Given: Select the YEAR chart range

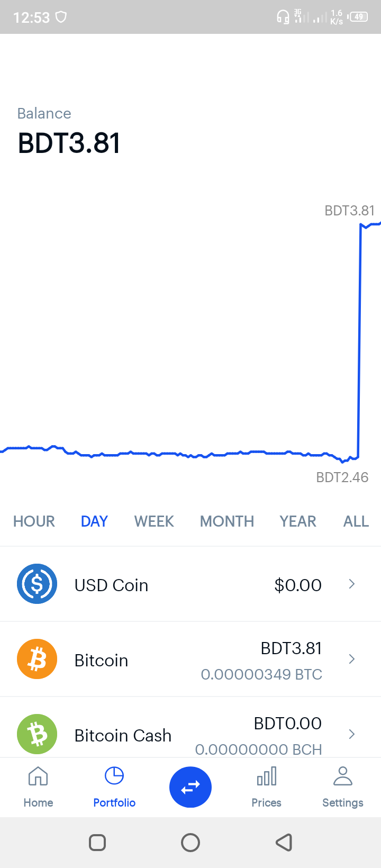Looking at the screenshot, I should 298,521.
